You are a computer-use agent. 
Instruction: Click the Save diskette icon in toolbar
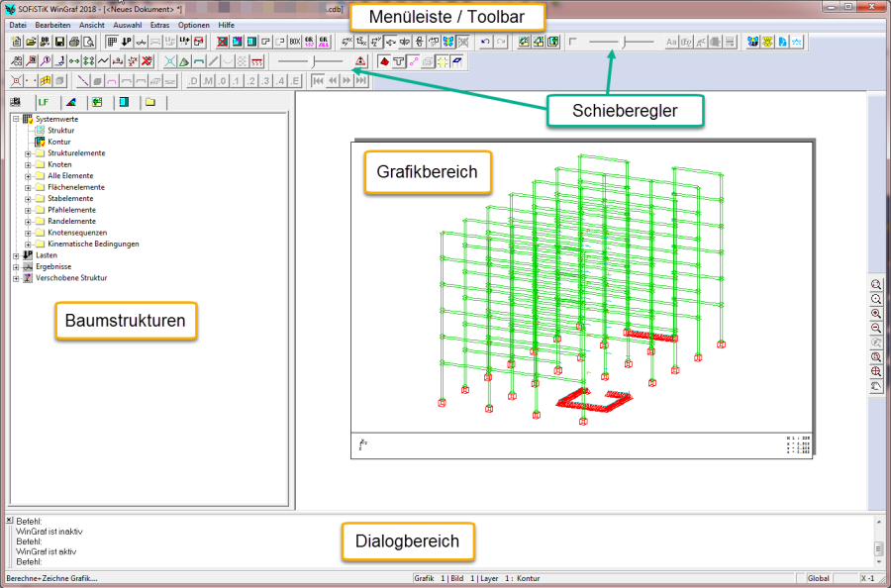point(59,42)
